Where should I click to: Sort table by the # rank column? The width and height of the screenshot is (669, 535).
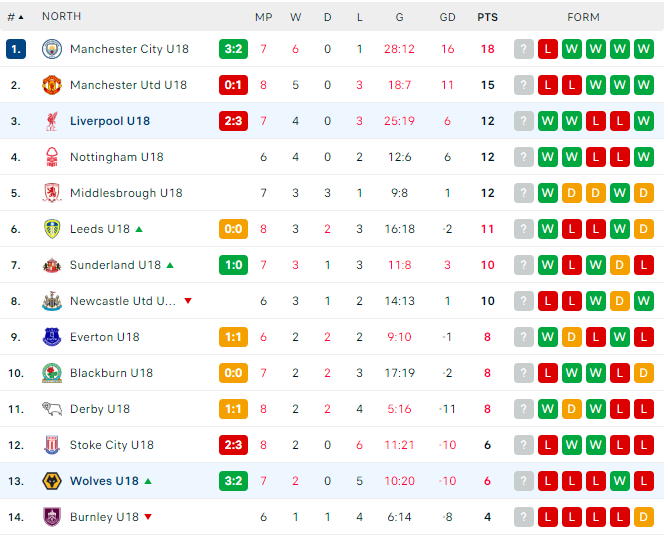point(15,17)
